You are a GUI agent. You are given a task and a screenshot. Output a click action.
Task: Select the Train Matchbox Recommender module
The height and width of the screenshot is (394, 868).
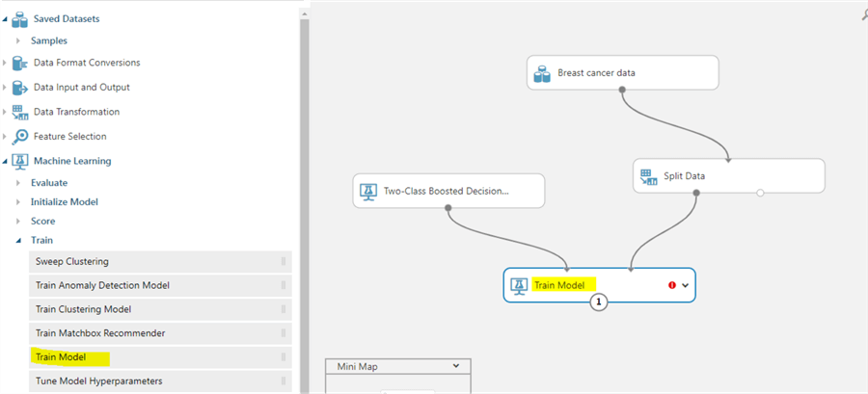tap(160, 333)
